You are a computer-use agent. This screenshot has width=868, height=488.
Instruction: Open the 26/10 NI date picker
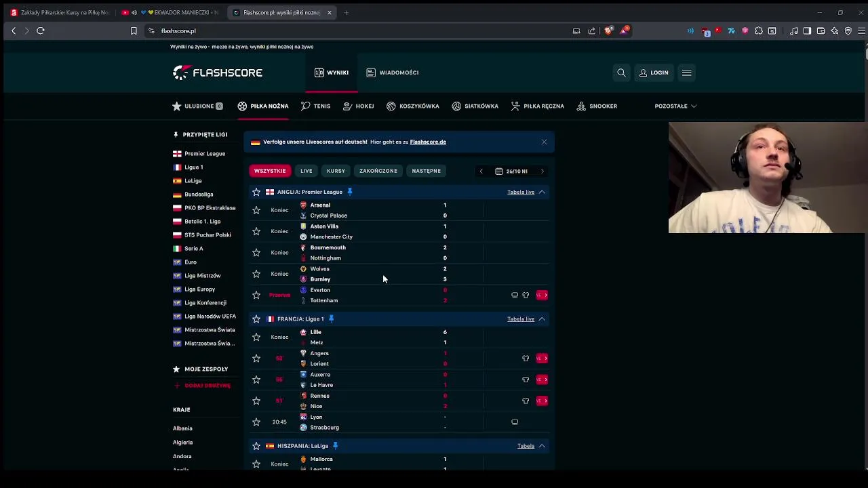pyautogui.click(x=511, y=171)
